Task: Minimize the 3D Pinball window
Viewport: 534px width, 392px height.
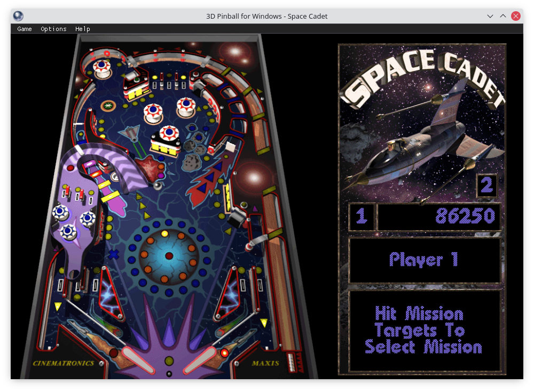Action: [490, 16]
